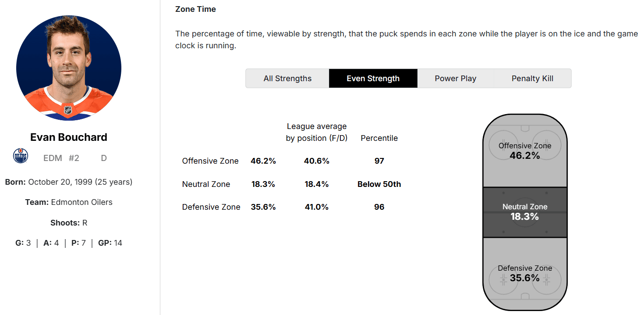The image size is (644, 315).
Task: Click the Edmonton Oilers team logo icon
Action: coord(21,156)
